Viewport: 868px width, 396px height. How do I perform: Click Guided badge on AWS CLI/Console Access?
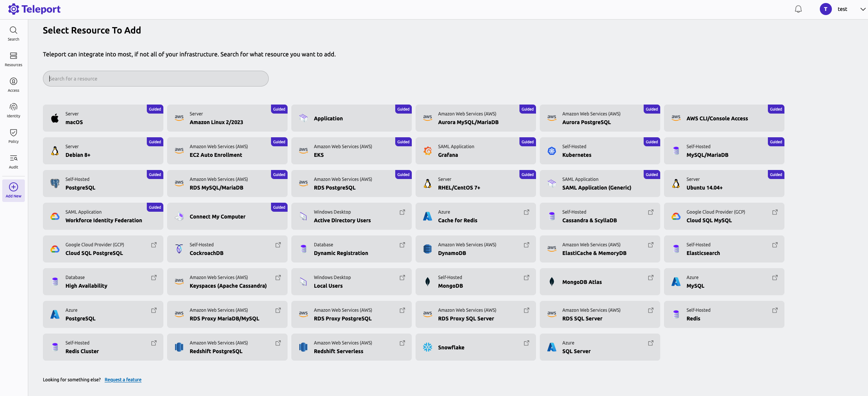[776, 109]
